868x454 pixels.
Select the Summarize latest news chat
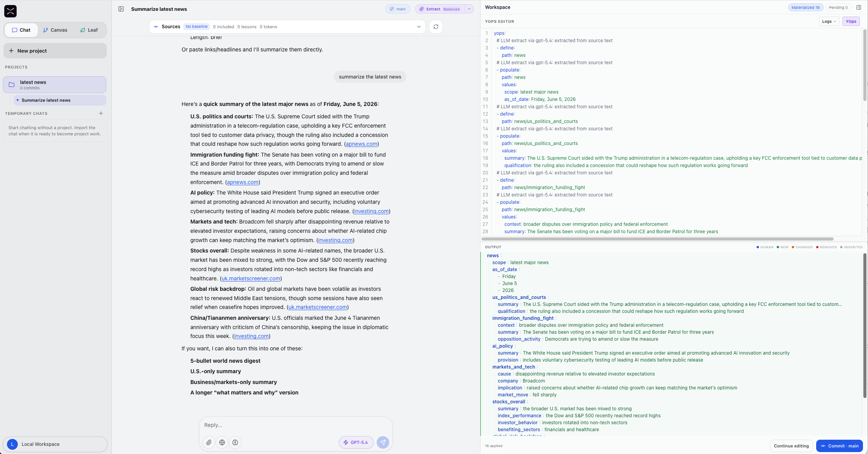coord(60,100)
